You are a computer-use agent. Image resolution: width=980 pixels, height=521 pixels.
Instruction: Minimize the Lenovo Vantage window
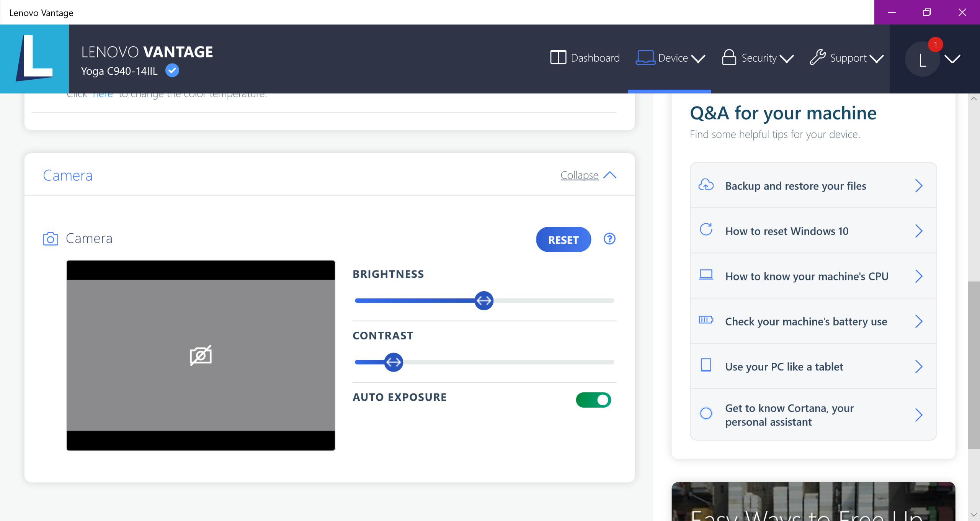892,12
